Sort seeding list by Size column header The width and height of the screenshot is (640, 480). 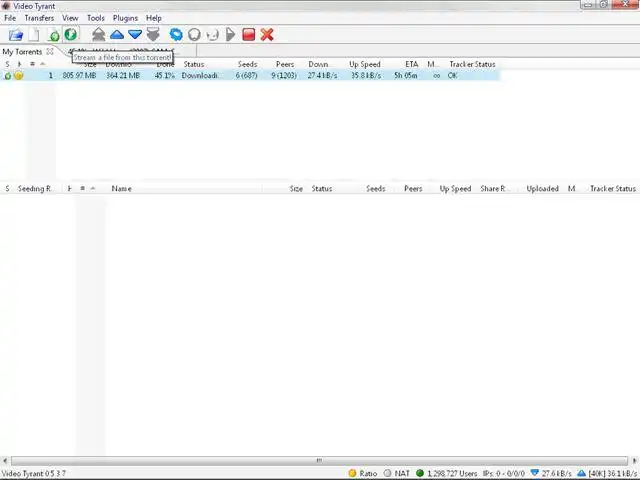click(x=296, y=189)
